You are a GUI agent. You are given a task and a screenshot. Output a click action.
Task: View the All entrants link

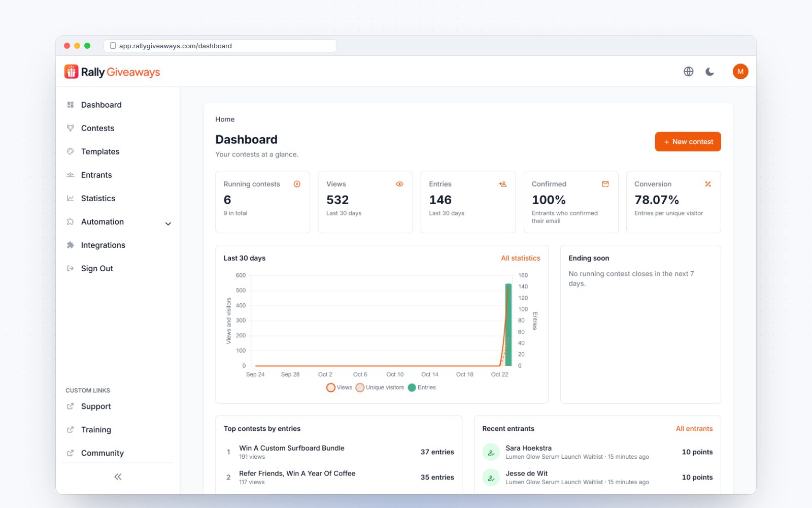tap(694, 429)
